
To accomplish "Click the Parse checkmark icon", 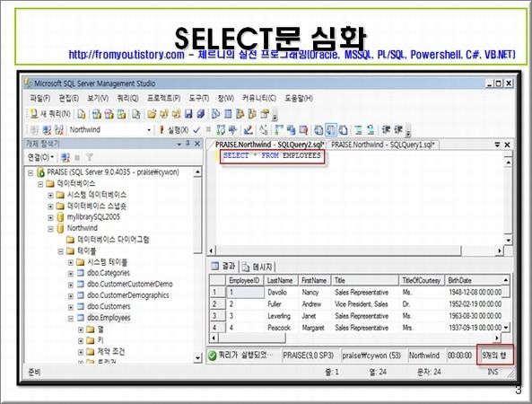I will pos(196,129).
